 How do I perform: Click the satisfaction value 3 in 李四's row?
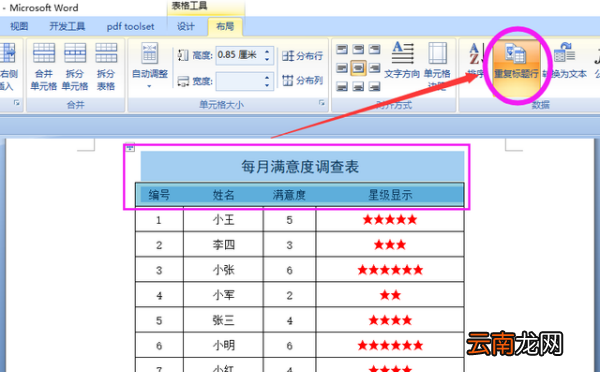tap(289, 245)
